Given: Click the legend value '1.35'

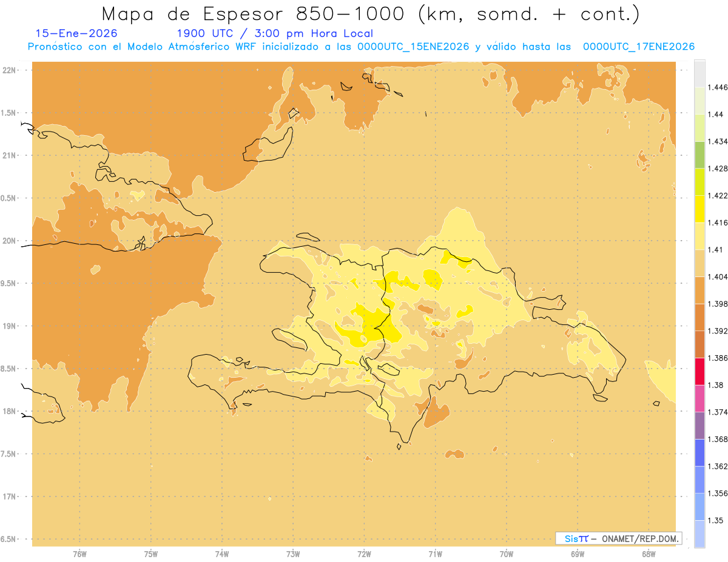Looking at the screenshot, I should (716, 520).
